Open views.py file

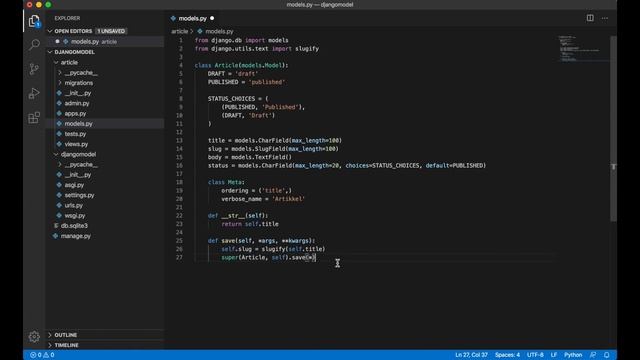pyautogui.click(x=76, y=144)
